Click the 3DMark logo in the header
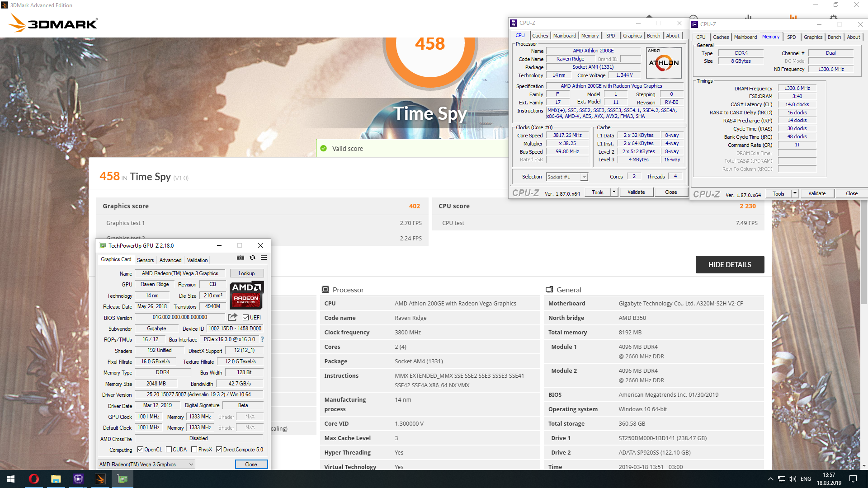 click(x=53, y=23)
